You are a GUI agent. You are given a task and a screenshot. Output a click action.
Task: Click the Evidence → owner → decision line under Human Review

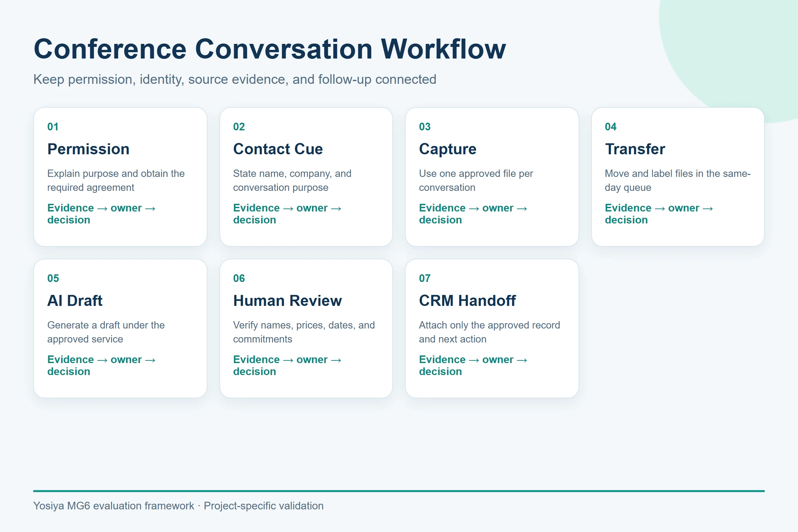pyautogui.click(x=287, y=365)
